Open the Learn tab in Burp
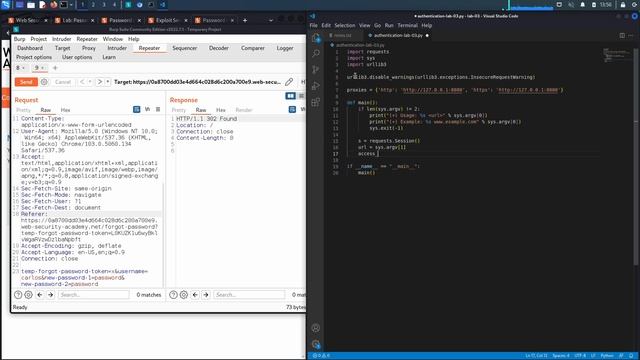The width and height of the screenshot is (640, 360). 109,57
